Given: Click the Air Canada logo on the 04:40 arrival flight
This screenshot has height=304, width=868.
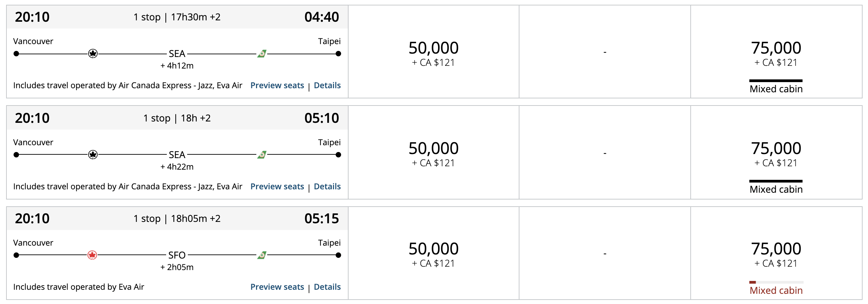Looking at the screenshot, I should (93, 54).
